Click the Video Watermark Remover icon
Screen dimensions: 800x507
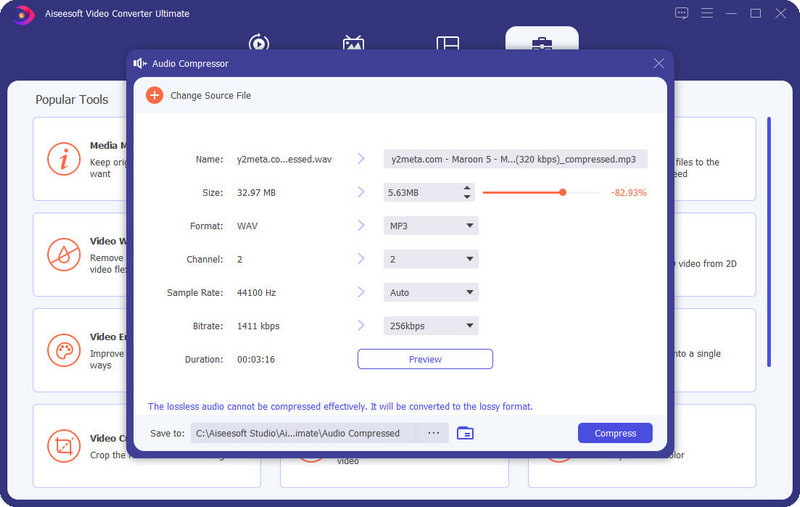point(64,254)
